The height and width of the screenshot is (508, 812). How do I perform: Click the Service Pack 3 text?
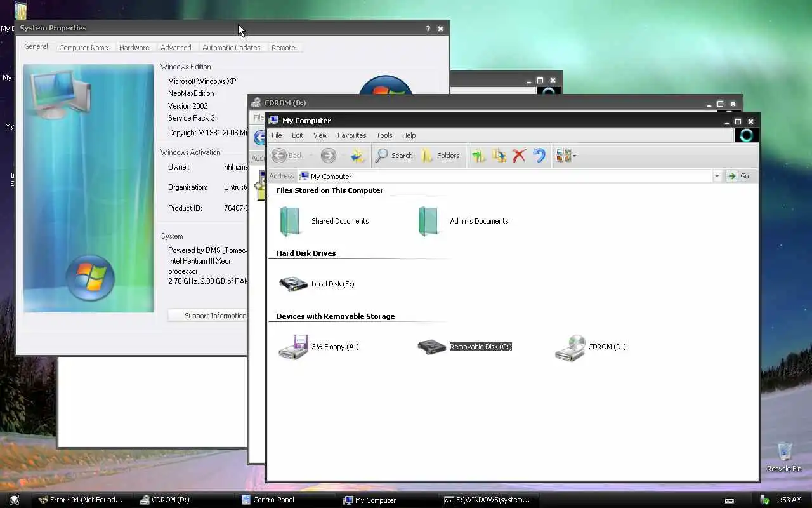pos(192,118)
